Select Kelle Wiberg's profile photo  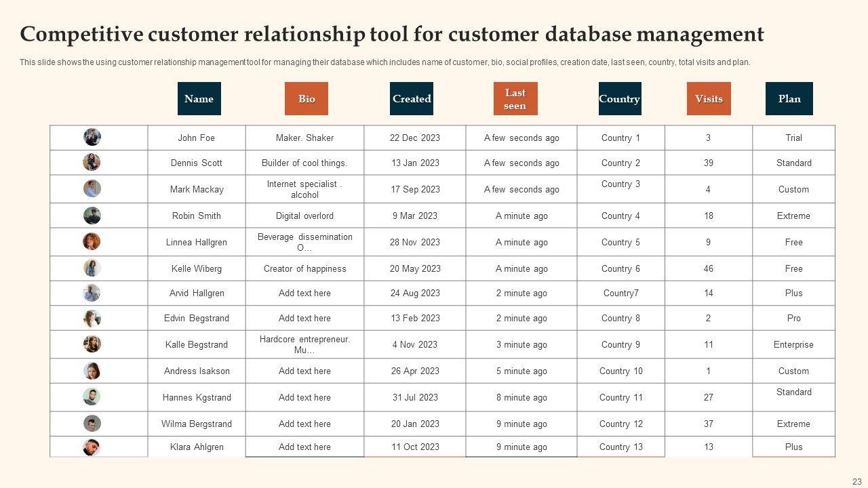tap(92, 268)
